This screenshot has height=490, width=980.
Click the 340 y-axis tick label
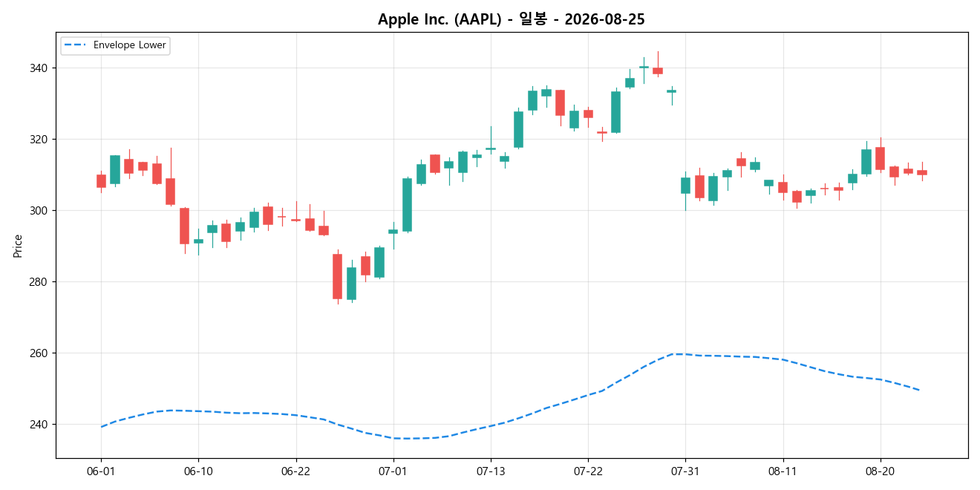click(39, 68)
